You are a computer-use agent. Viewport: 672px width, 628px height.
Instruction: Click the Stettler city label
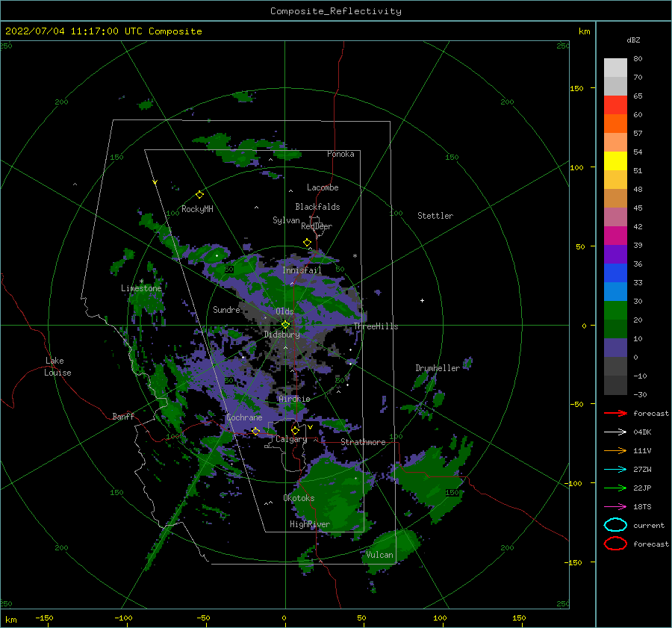[x=435, y=216]
